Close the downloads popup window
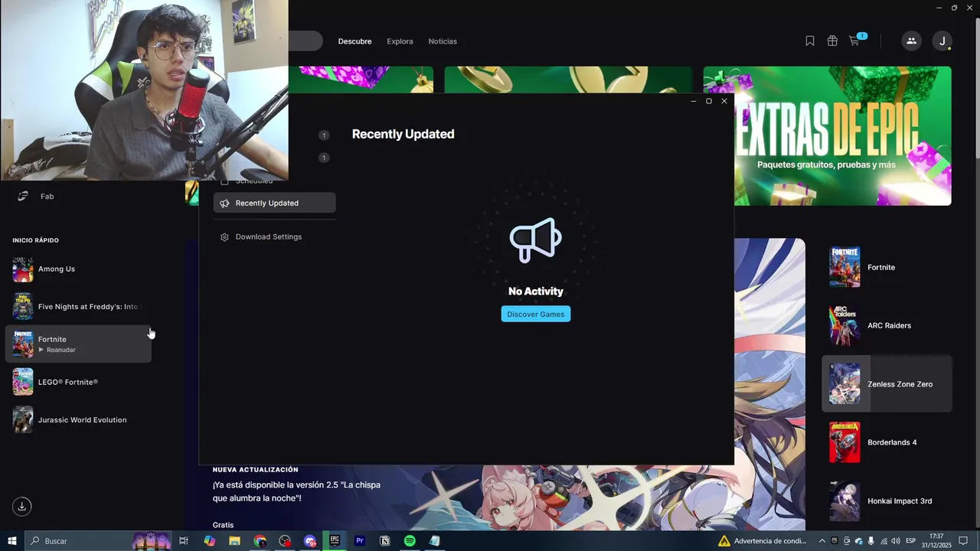 pyautogui.click(x=724, y=101)
